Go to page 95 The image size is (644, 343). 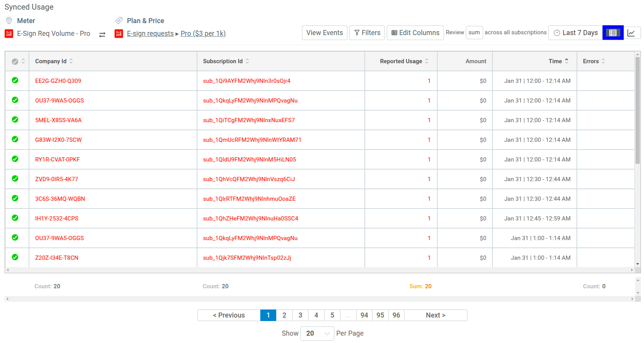point(380,315)
